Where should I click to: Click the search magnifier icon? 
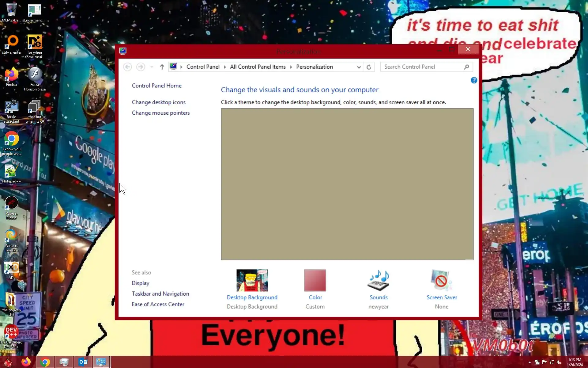[466, 67]
